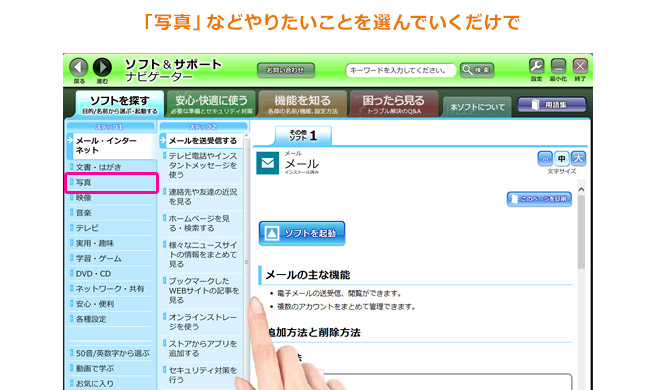Choose the 映像 category
Viewport: 650px width, 390px height.
pos(112,198)
